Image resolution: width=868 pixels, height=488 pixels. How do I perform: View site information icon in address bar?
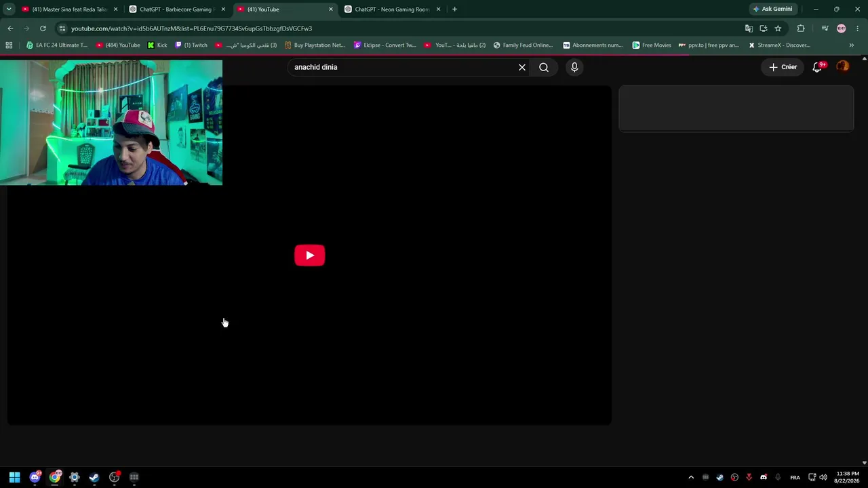[x=62, y=28]
